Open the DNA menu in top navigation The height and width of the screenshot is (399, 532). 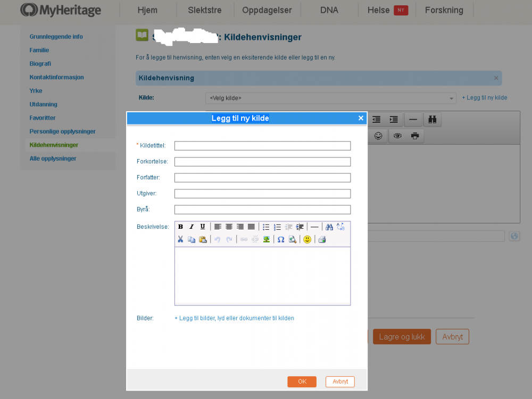click(x=329, y=10)
